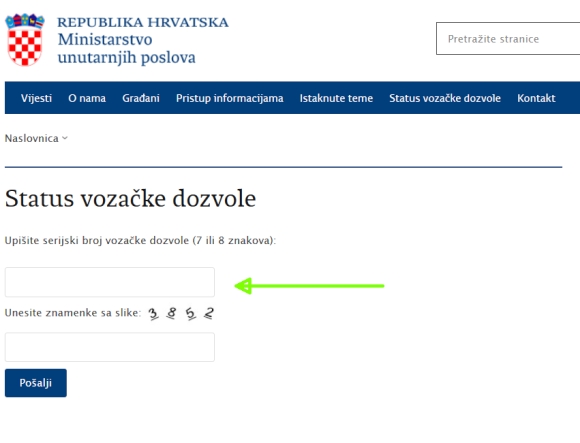Open Pristup informacijama menu
580x443 pixels.
tap(230, 98)
